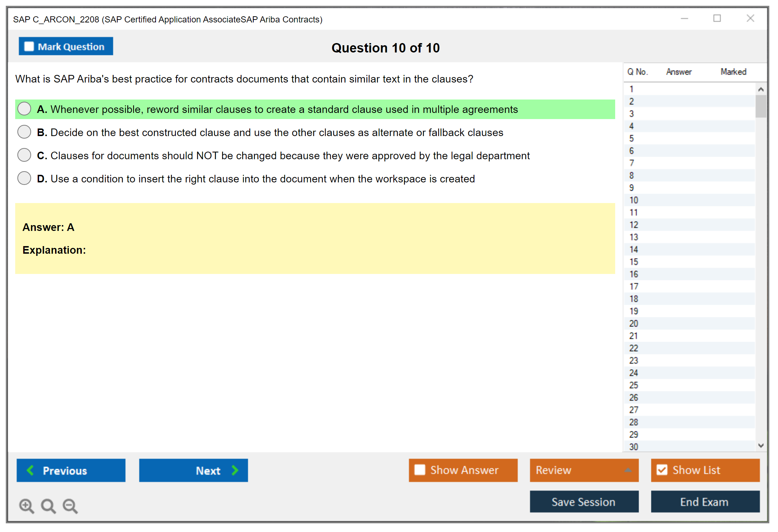The height and width of the screenshot is (532, 778).
Task: Minimize the exam window
Action: [x=684, y=18]
